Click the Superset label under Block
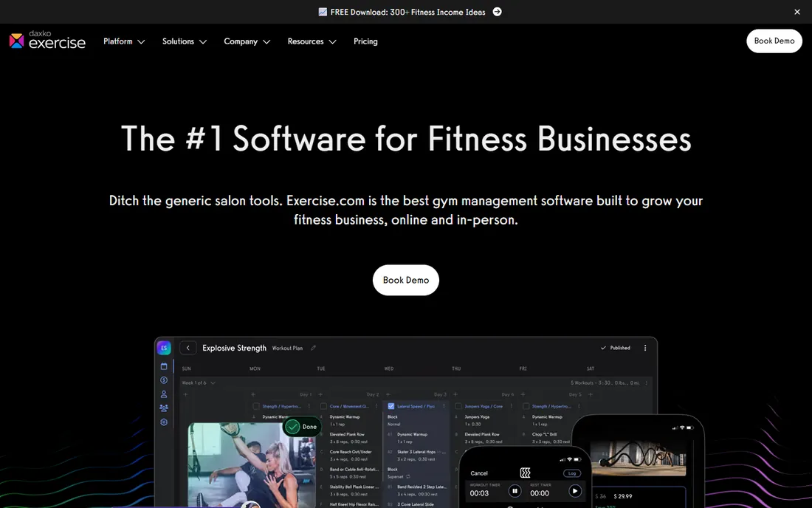This screenshot has height=508, width=812. coord(395,477)
